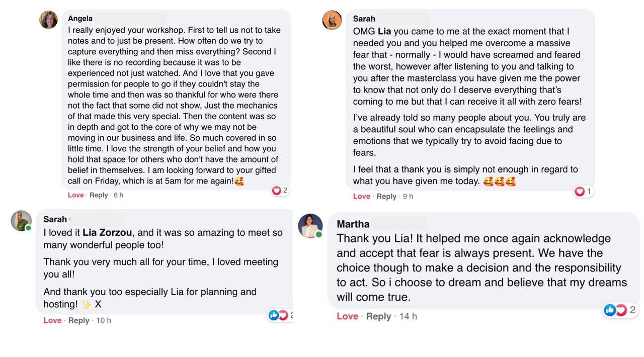The height and width of the screenshot is (357, 644).
Task: Reply to Sarah's "OMG Lia" comment
Action: 386,196
